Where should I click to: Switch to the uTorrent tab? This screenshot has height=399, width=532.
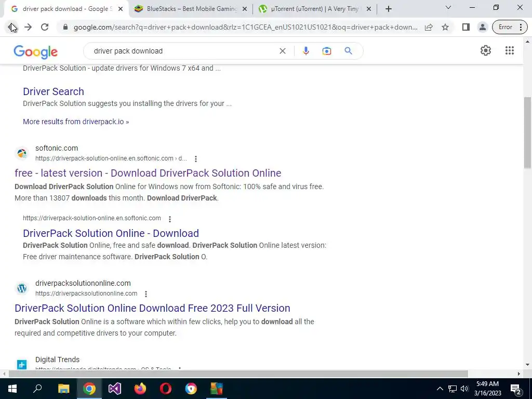click(x=314, y=9)
